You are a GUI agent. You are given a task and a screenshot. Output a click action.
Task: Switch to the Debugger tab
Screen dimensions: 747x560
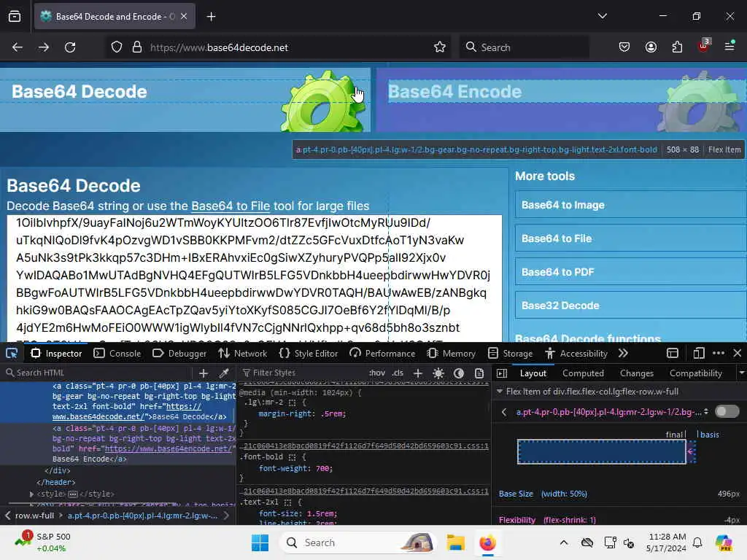coord(179,354)
